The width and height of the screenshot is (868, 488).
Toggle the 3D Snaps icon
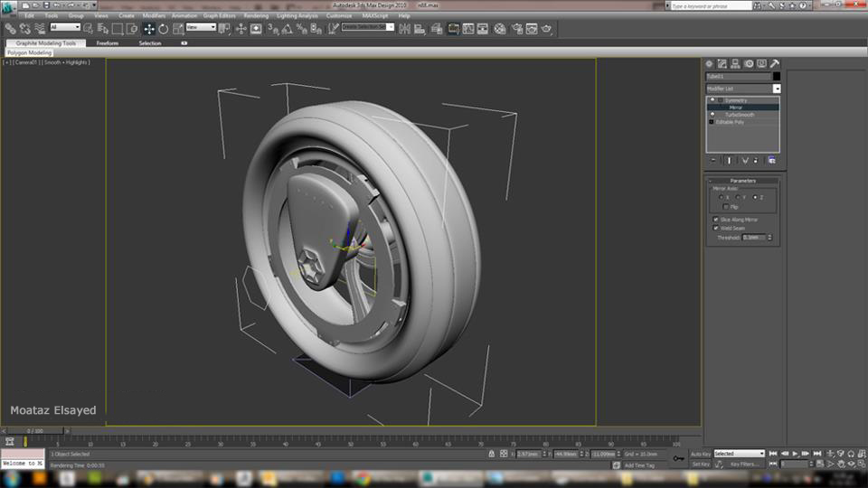pos(273,29)
